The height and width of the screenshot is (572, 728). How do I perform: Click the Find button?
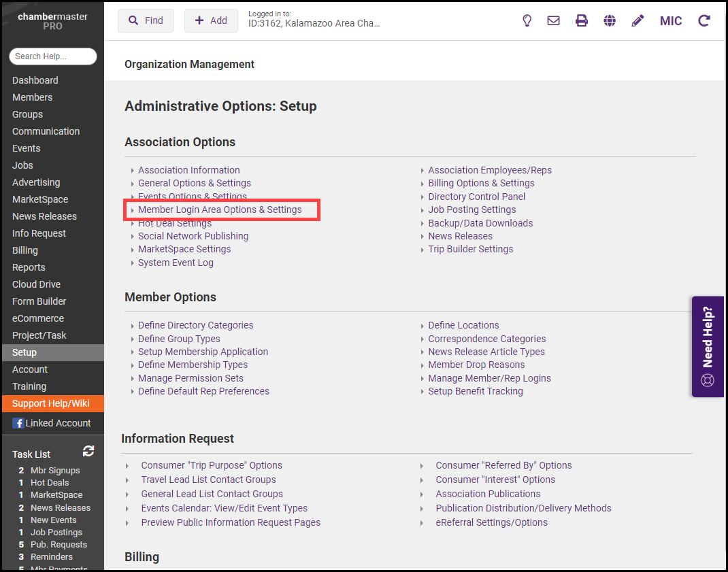point(146,20)
